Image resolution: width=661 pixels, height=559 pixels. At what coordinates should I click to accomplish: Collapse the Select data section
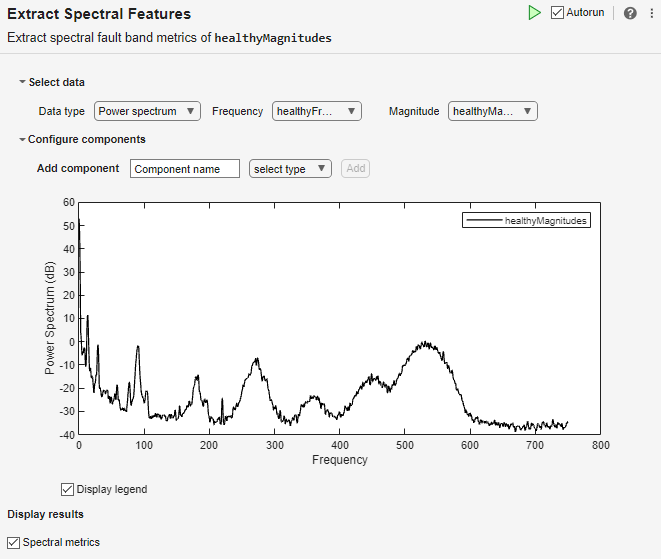(23, 82)
